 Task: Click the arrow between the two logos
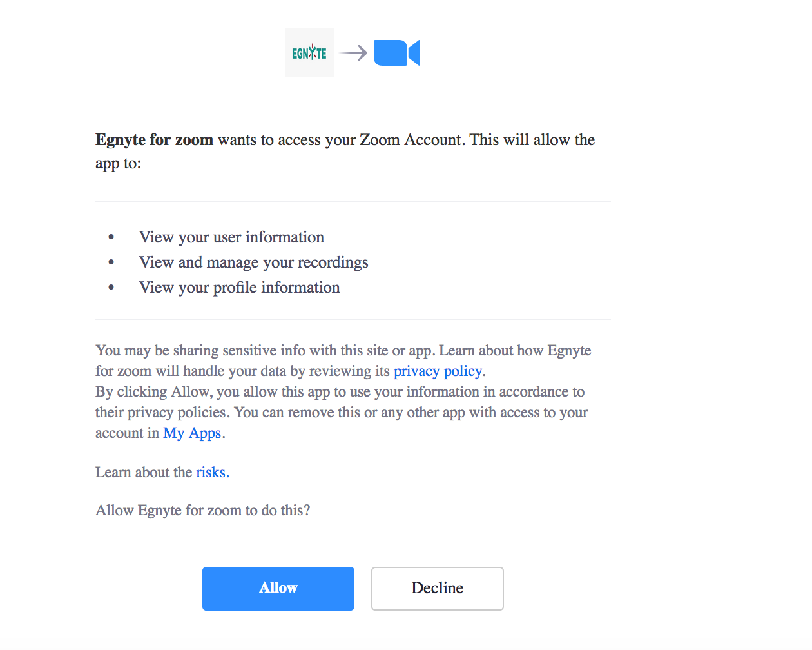[x=353, y=53]
